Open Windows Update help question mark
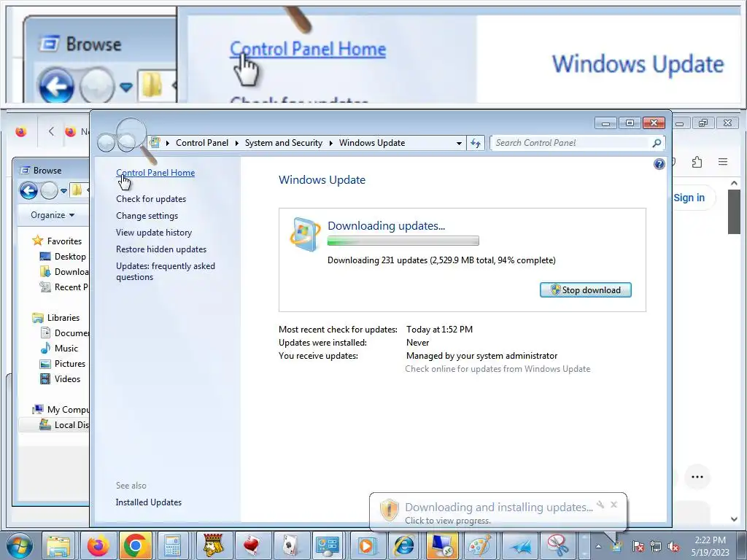 (659, 164)
